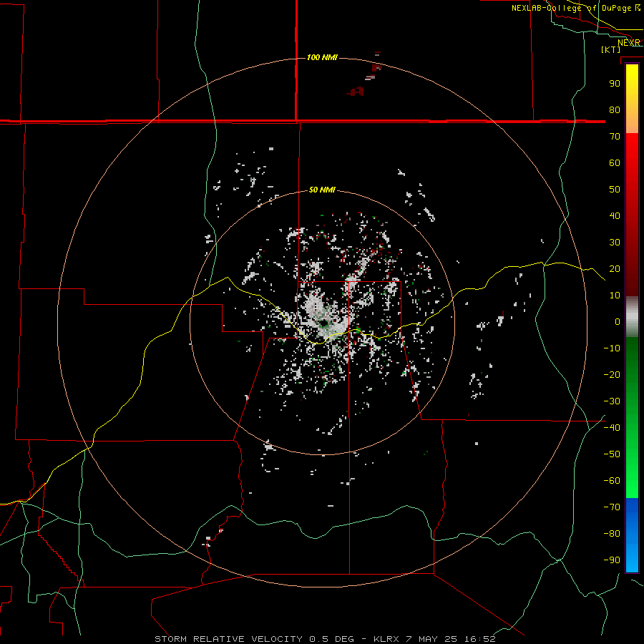This screenshot has height=644, width=644.
Task: Click the positive 70 color scale value
Action: point(615,137)
